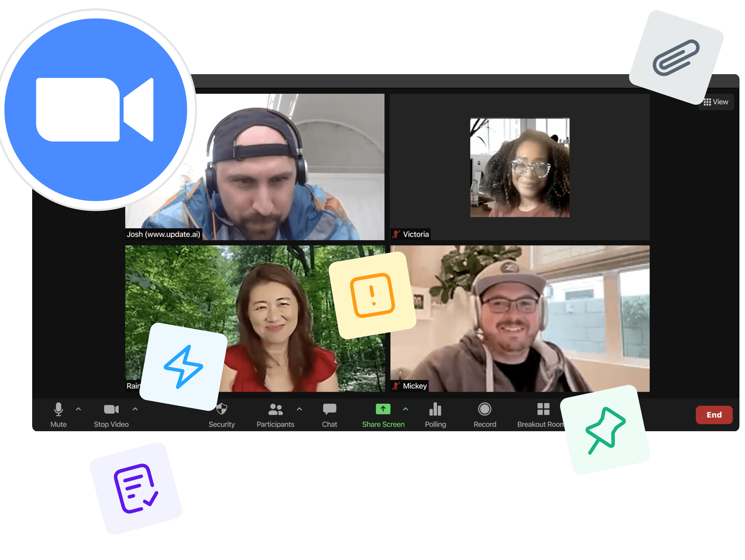Click the green Share Screen icon

point(383,409)
